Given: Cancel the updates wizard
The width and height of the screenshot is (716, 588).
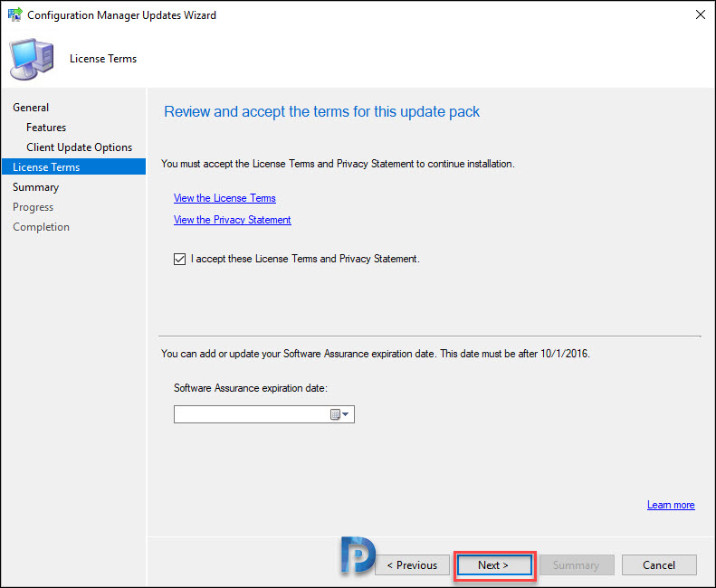Looking at the screenshot, I should pos(659,565).
